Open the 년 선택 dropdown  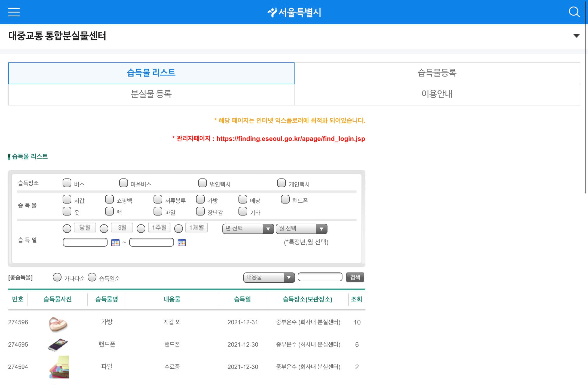point(248,229)
